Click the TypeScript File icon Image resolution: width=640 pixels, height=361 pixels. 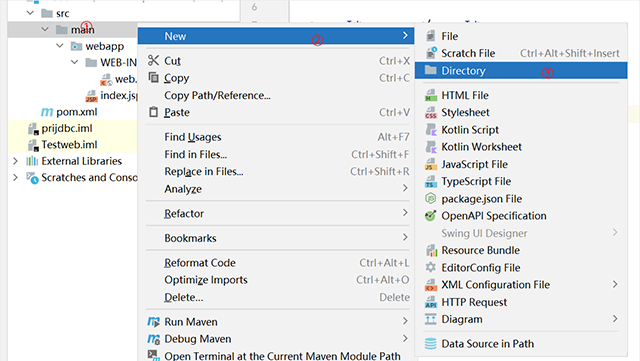(431, 181)
